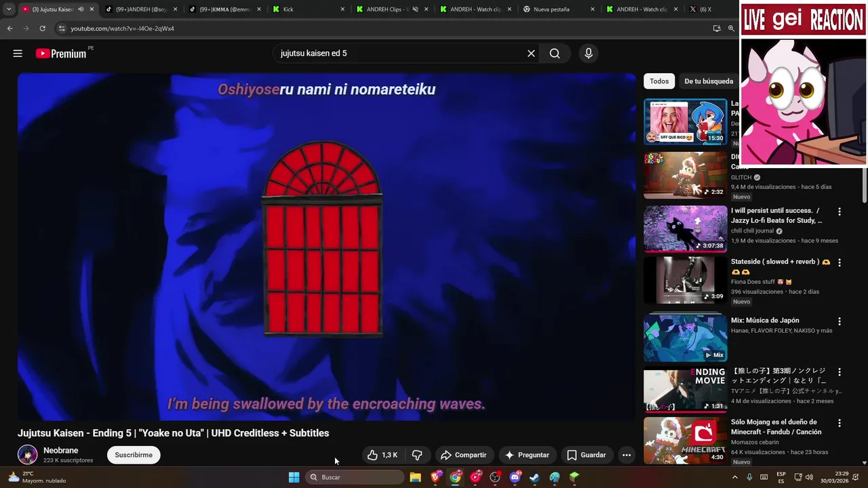Unmute the ANDREH Clips tab audio
This screenshot has height=488, width=868.
point(416,9)
